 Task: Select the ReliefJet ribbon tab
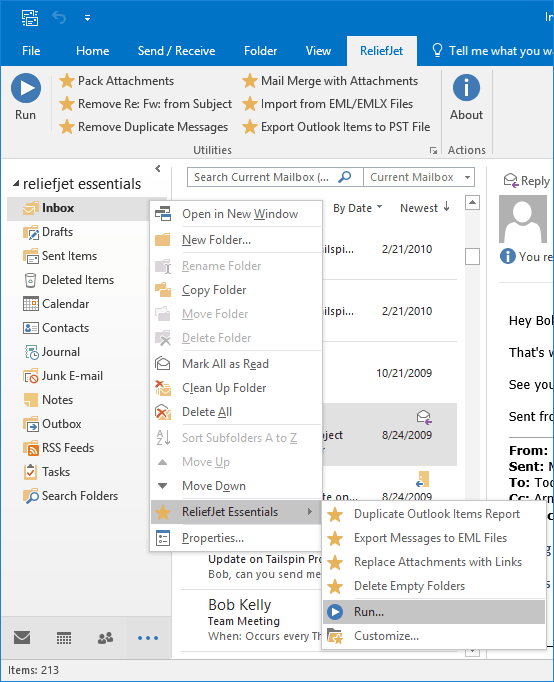coord(381,51)
